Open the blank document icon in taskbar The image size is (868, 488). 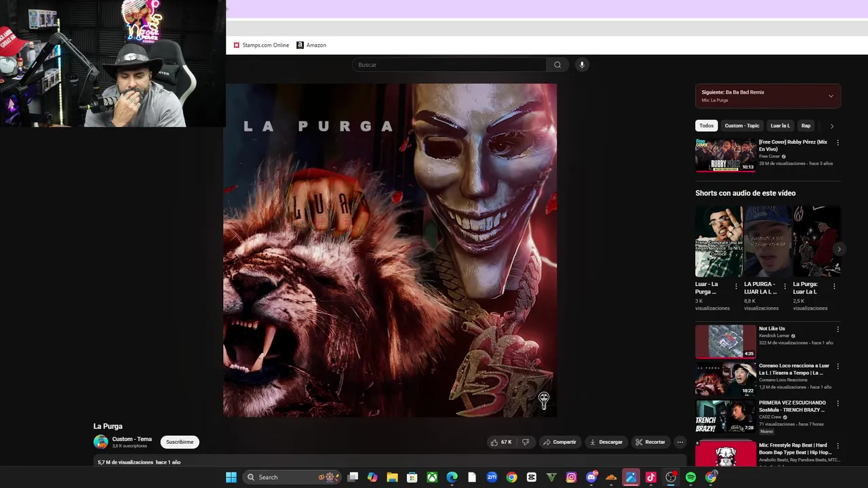(x=472, y=477)
